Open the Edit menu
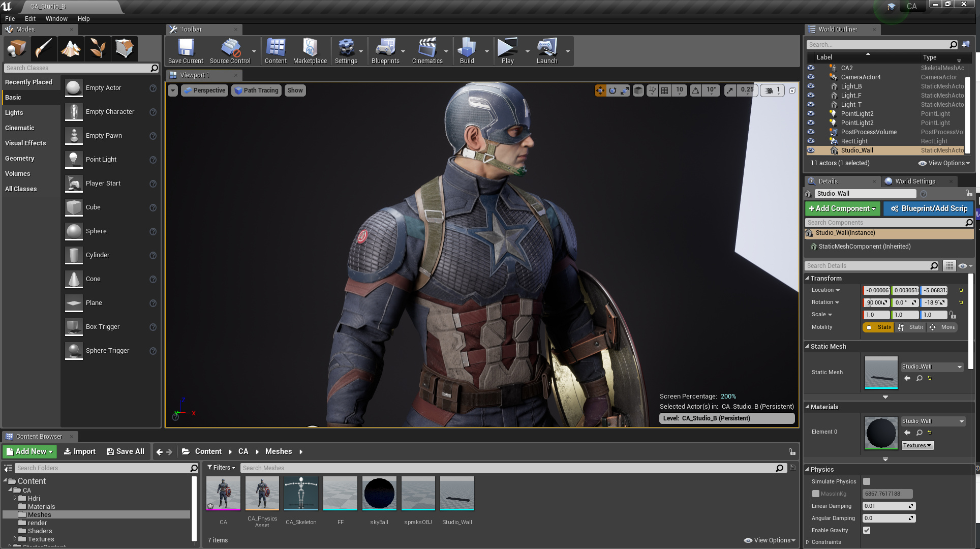The width and height of the screenshot is (980, 549). (30, 18)
